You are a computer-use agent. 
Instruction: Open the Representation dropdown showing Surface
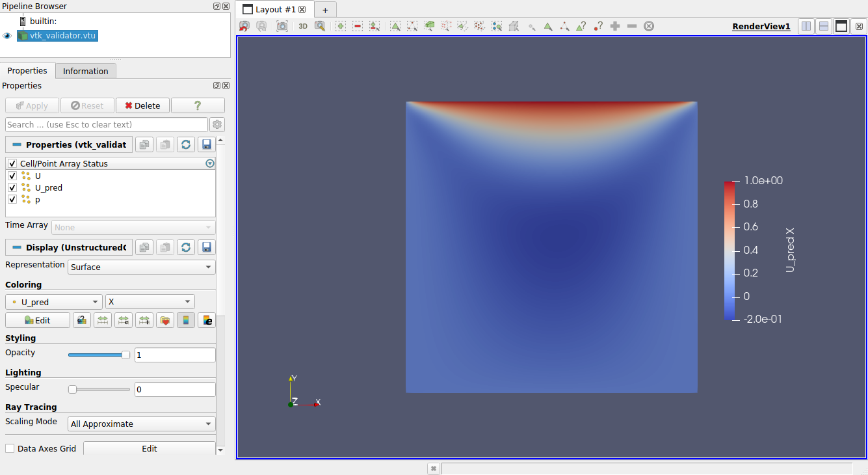(141, 267)
